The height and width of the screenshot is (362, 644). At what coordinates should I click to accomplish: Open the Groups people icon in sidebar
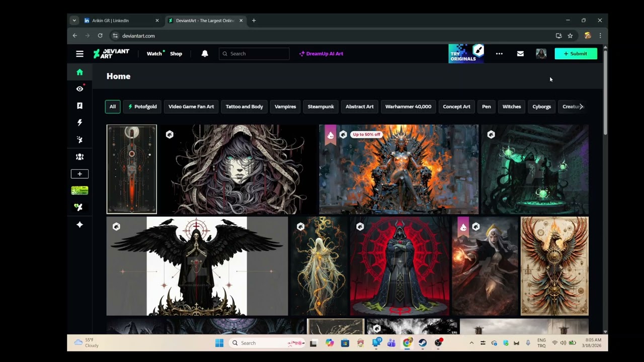(79, 157)
